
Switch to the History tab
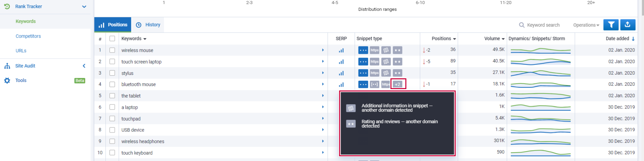[148, 25]
